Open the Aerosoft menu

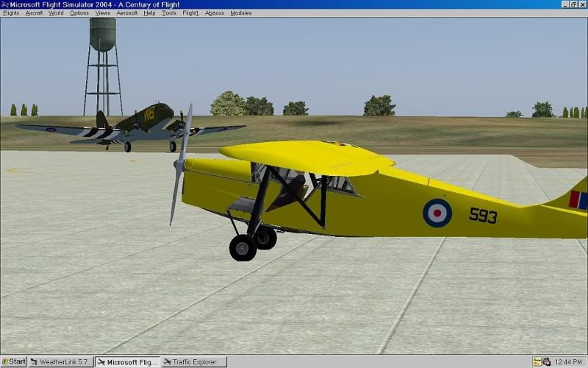coord(126,13)
